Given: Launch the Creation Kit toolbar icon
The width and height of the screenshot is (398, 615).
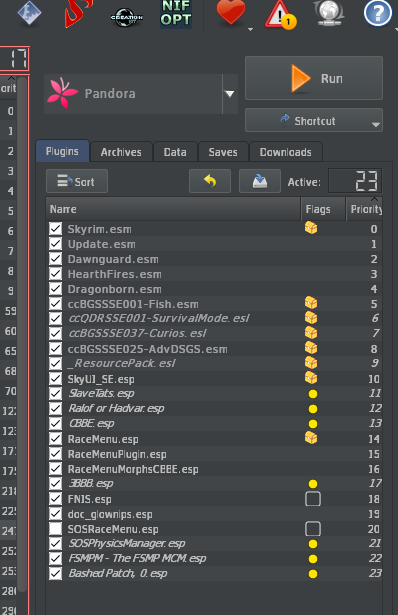Looking at the screenshot, I should [126, 17].
